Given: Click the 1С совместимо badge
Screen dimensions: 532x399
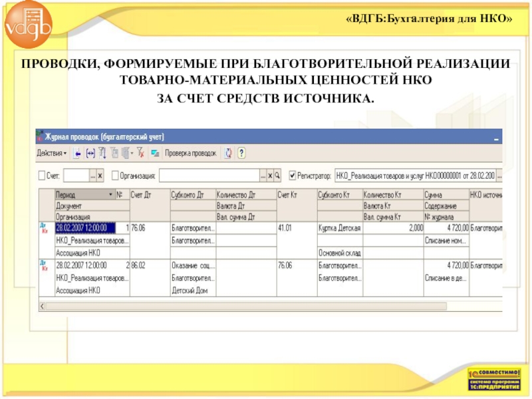Looking at the screenshot, I should click(494, 379).
